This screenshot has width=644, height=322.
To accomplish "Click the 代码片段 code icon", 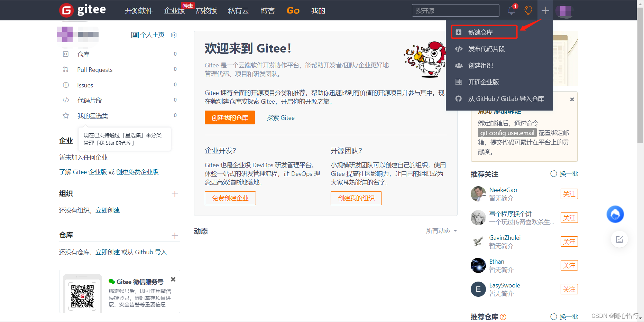I will (66, 100).
